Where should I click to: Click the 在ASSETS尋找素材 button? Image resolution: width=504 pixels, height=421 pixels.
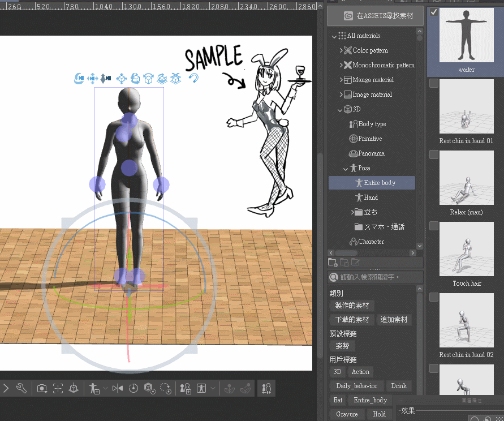click(x=375, y=16)
